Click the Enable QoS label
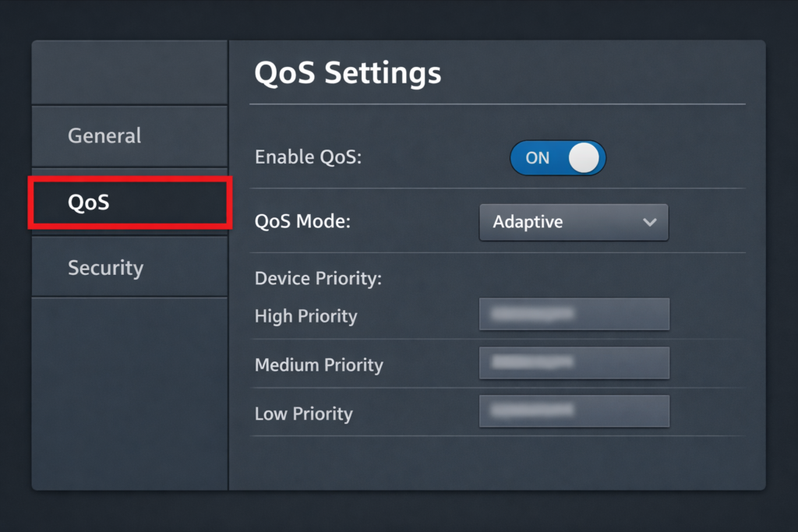The width and height of the screenshot is (798, 532). tap(309, 157)
